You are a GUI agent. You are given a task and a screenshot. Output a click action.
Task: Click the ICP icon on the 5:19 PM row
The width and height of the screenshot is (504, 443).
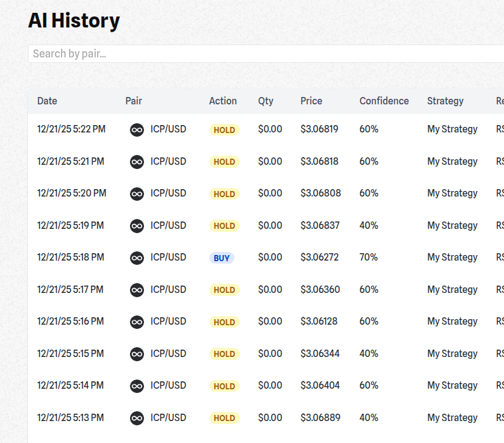click(137, 226)
